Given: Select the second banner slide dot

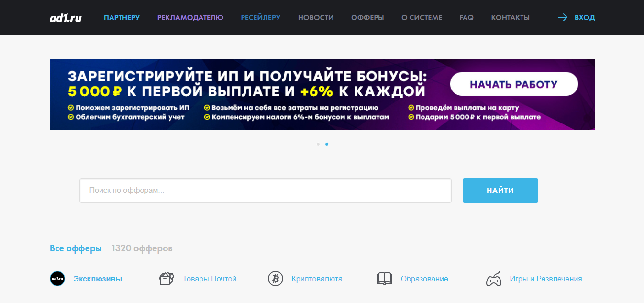Looking at the screenshot, I should pyautogui.click(x=327, y=144).
